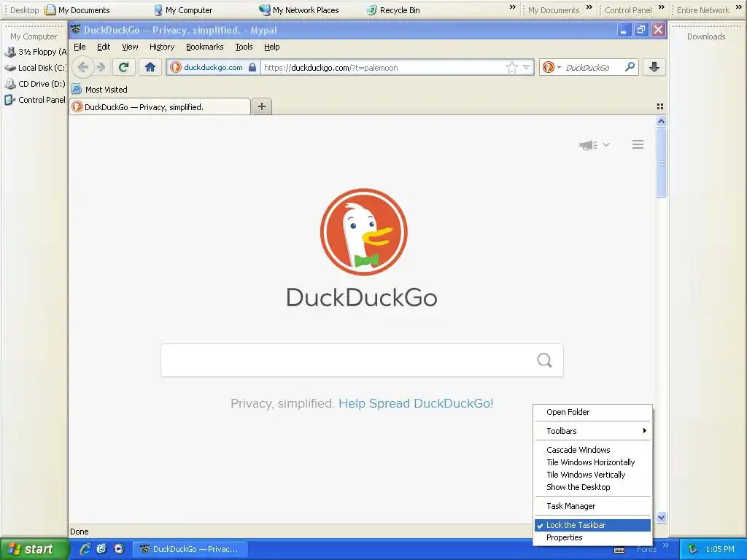Choose Cascade Windows
This screenshot has width=747, height=560.
(x=592, y=449)
